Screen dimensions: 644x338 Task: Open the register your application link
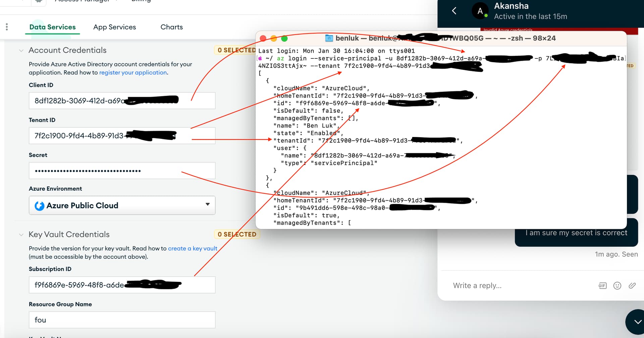pos(133,73)
